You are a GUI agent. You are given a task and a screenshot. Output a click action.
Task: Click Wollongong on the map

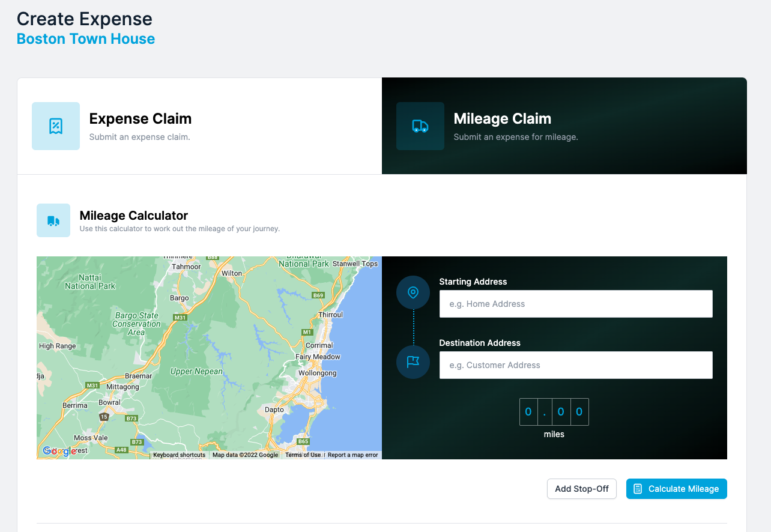pos(318,373)
